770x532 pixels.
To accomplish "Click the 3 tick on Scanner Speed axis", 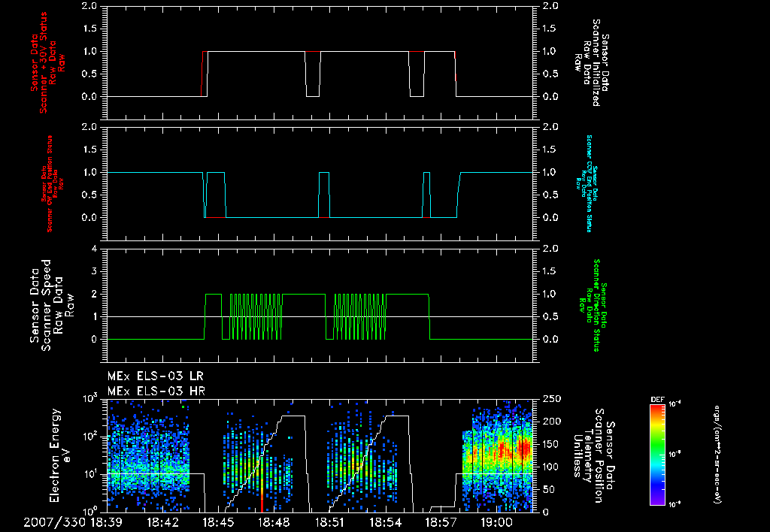I will coord(94,271).
